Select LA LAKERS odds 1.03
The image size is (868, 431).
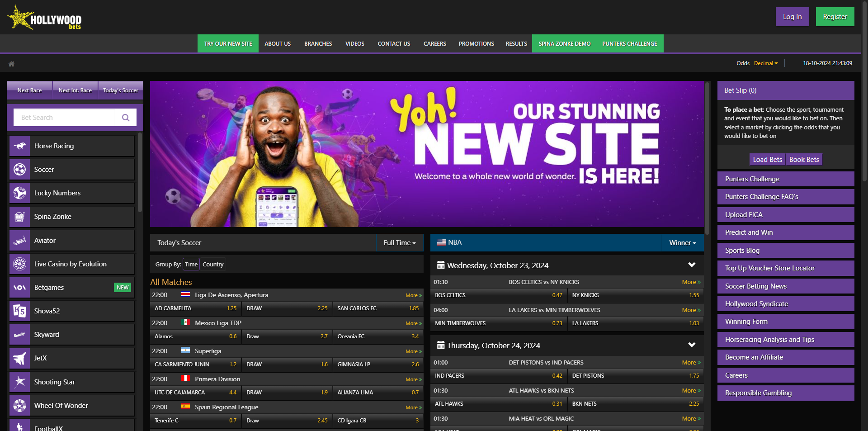636,323
